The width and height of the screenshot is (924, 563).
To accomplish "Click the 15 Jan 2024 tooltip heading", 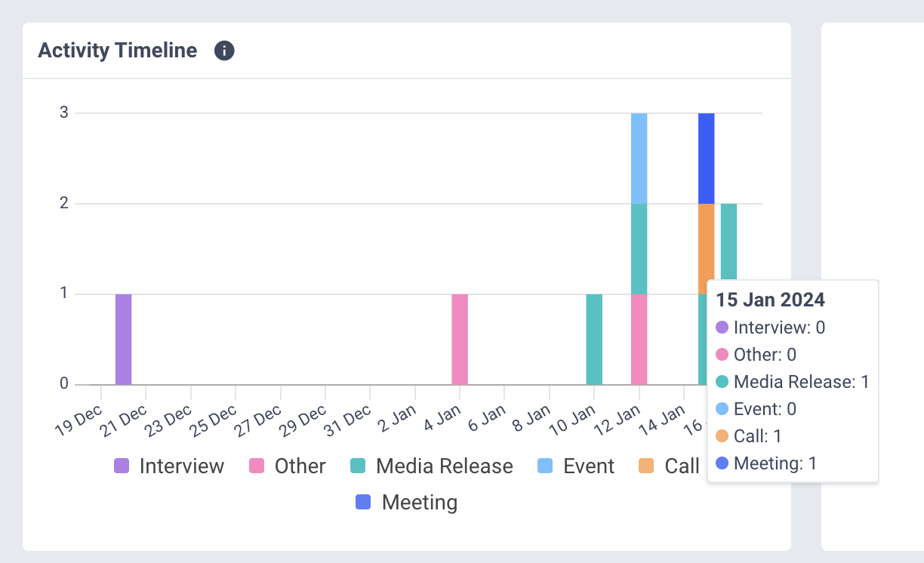I will 770,300.
